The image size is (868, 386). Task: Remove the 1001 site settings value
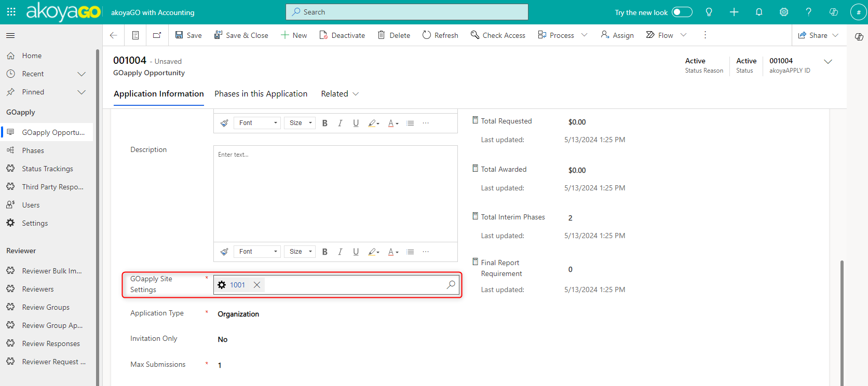pos(257,285)
